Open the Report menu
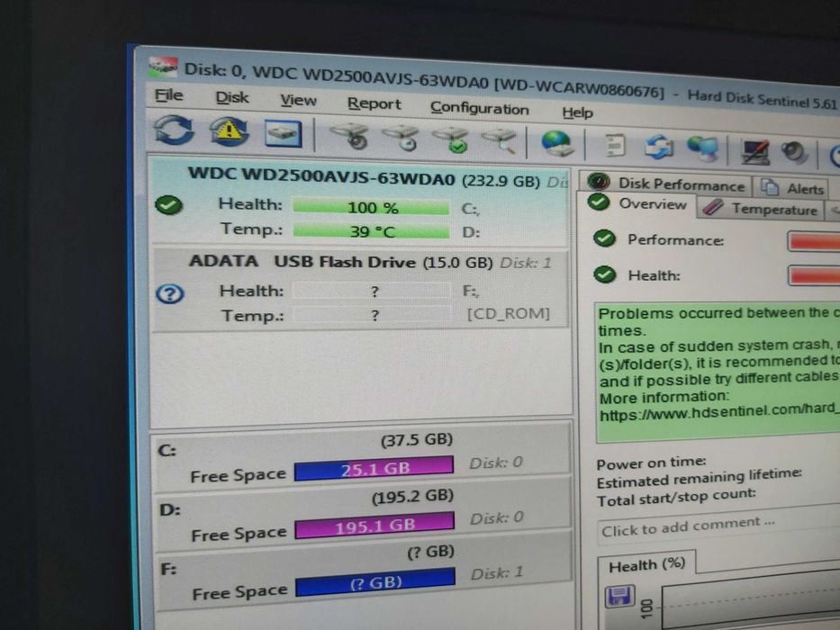Viewport: 840px width, 630px height. [x=374, y=103]
